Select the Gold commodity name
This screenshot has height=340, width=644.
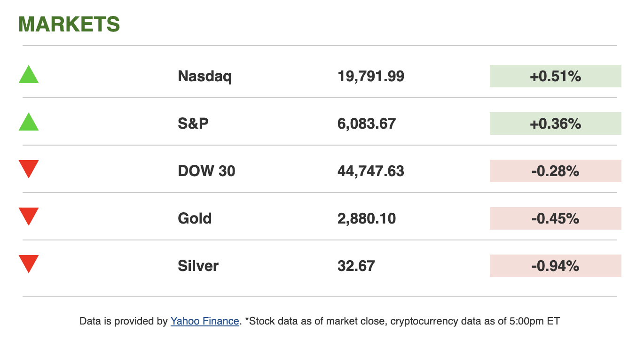click(195, 218)
